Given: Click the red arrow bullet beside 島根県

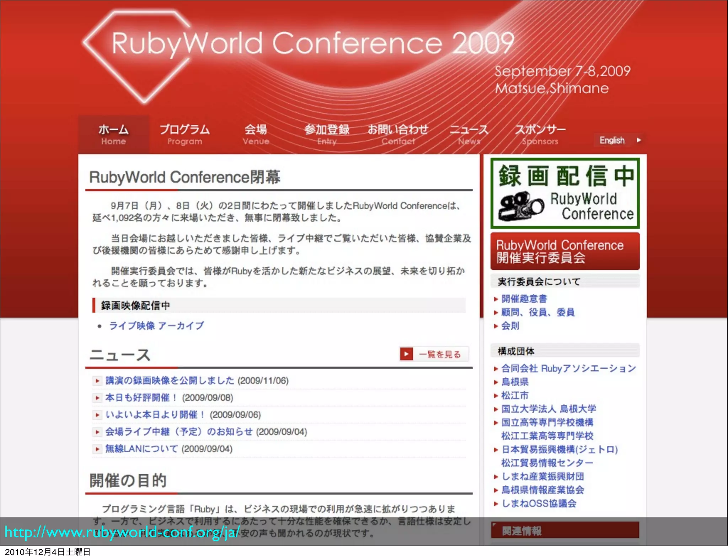Looking at the screenshot, I should 496,382.
